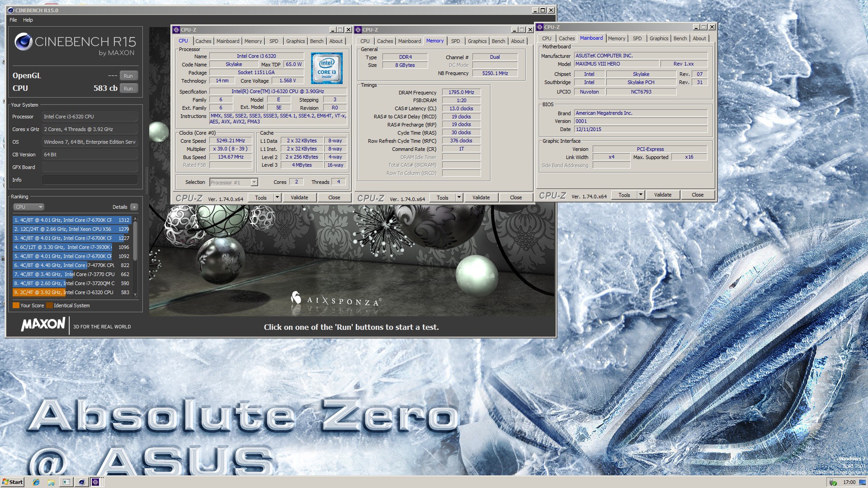Click Close button in first CPU-Z window

point(334,197)
